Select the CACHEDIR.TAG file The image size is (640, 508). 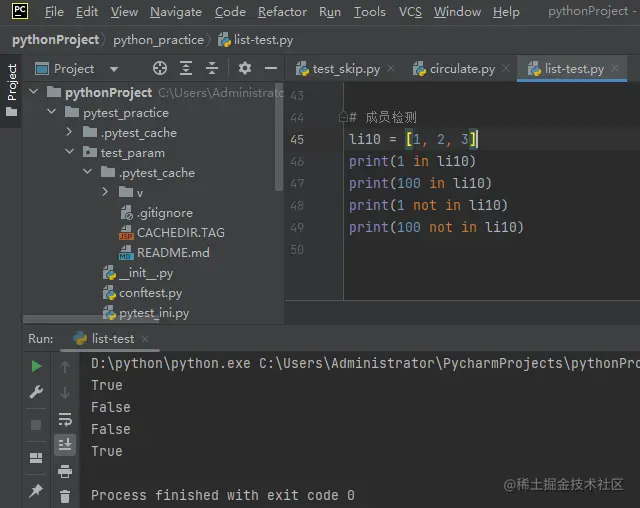172,233
